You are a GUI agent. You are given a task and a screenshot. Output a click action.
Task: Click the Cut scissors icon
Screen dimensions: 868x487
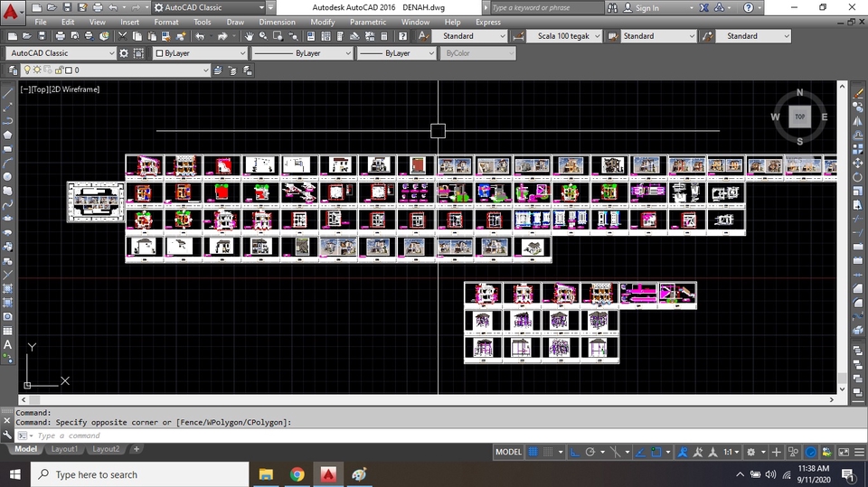pos(123,36)
